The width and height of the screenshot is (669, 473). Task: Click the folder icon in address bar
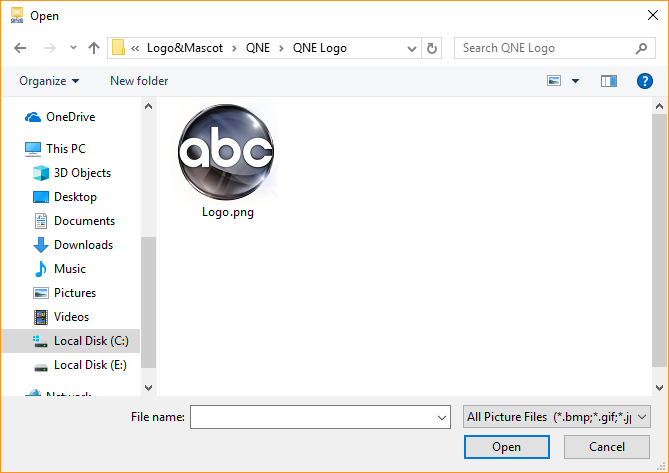(x=118, y=48)
